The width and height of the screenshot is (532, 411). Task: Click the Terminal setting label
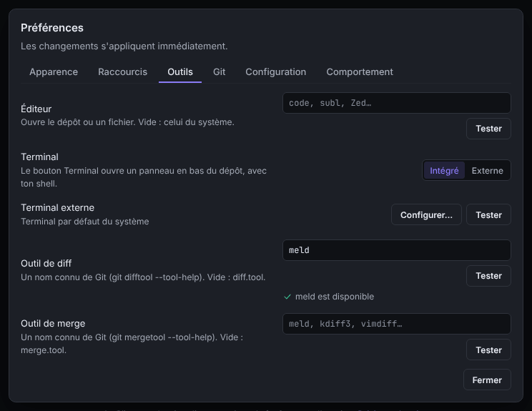tap(40, 157)
